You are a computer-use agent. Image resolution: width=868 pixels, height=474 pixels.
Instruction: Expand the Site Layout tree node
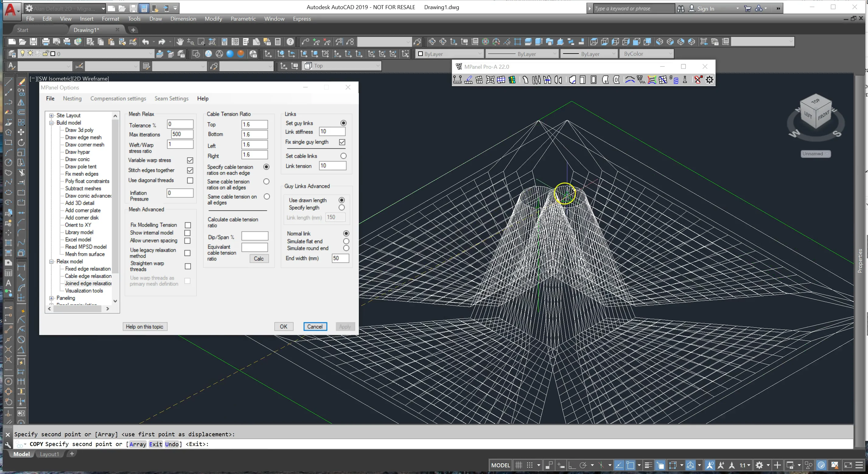click(x=51, y=116)
